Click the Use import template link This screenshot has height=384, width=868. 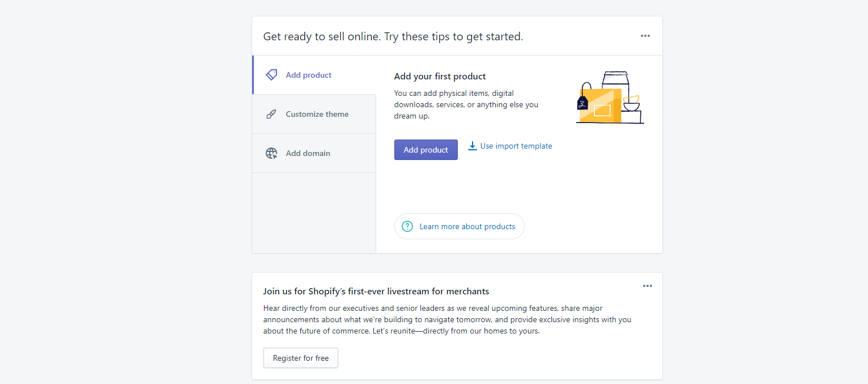(x=516, y=146)
